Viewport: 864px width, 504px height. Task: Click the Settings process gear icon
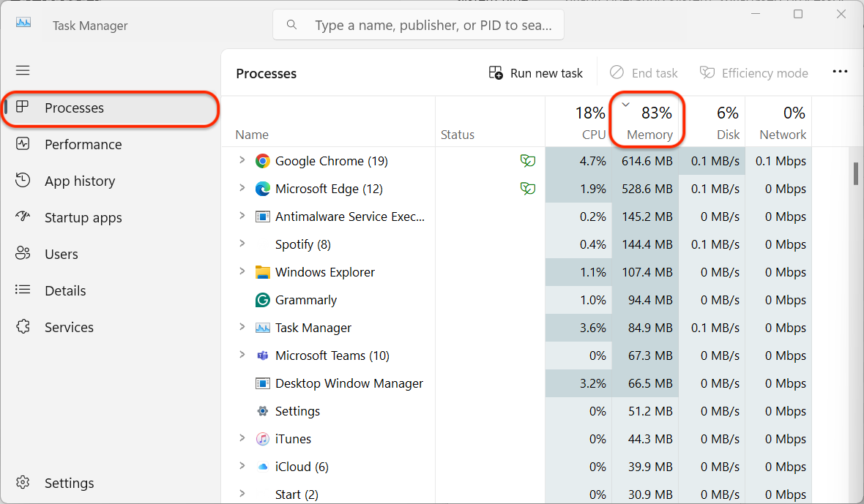click(x=263, y=411)
